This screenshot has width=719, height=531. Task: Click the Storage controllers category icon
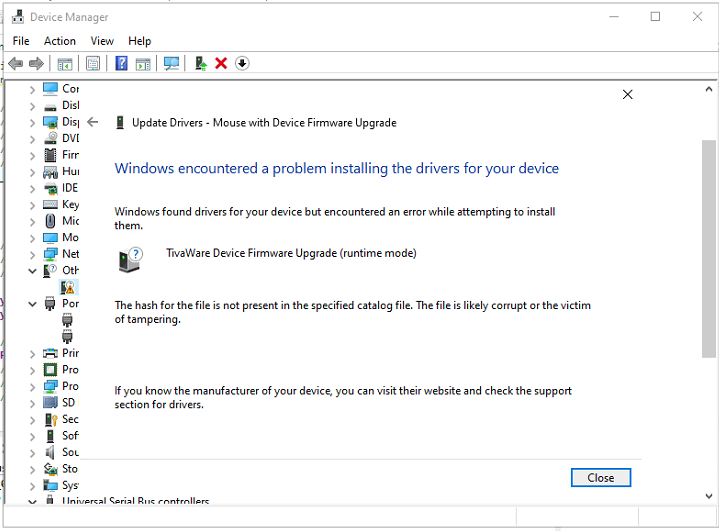point(50,469)
